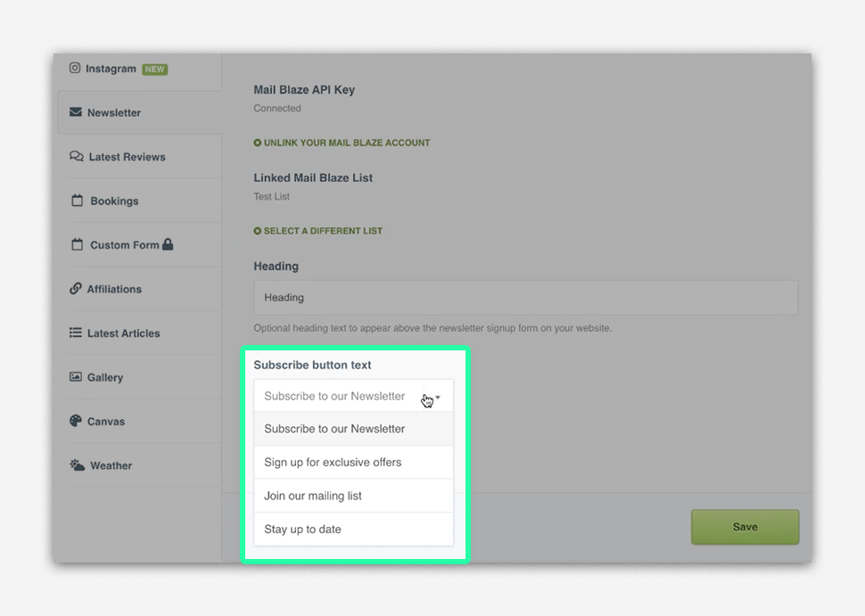Click into the Heading text field
Screen dimensions: 865x616
click(x=525, y=298)
